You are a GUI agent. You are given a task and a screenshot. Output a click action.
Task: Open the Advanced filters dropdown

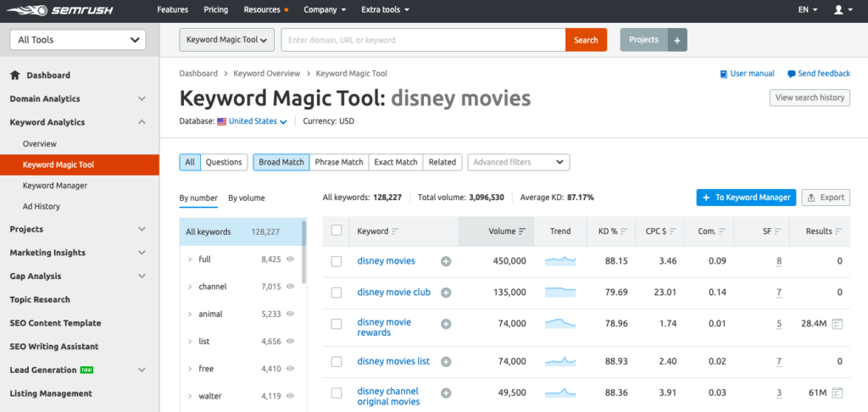pos(519,162)
